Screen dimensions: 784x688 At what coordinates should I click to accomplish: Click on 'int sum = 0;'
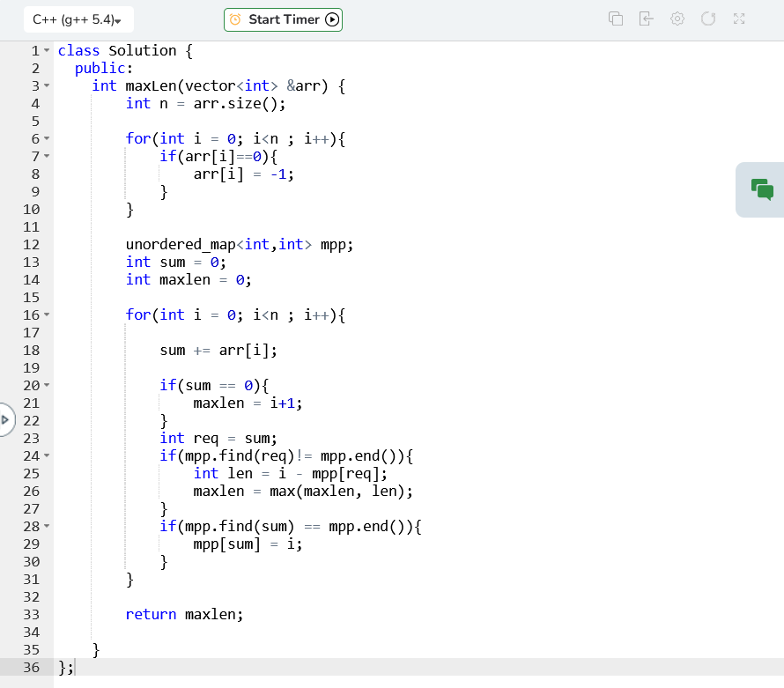175,262
